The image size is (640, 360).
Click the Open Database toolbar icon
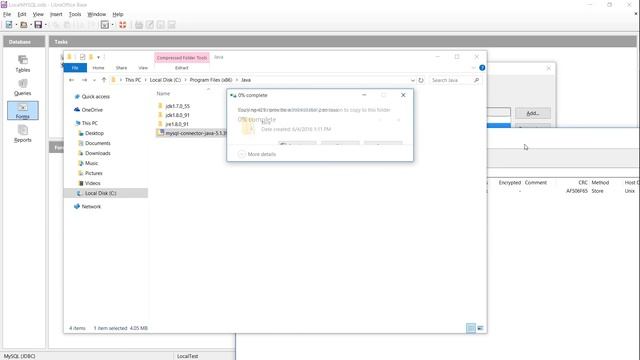[24, 25]
